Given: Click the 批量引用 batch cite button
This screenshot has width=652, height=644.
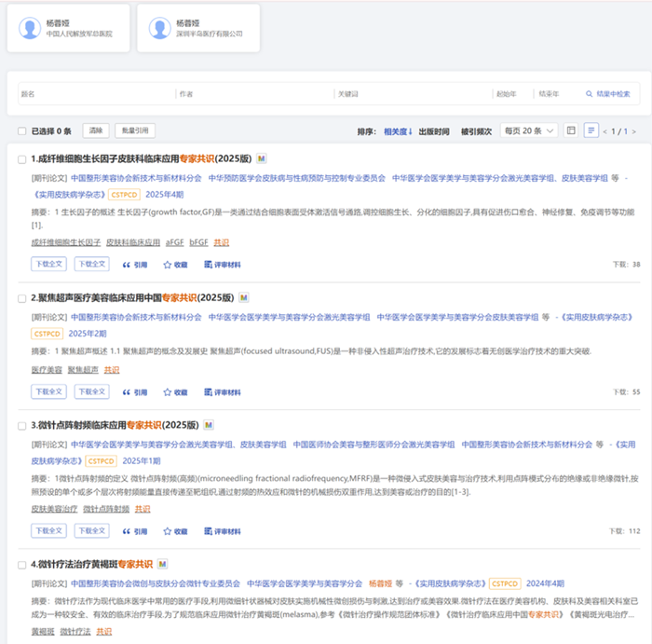Looking at the screenshot, I should [135, 130].
